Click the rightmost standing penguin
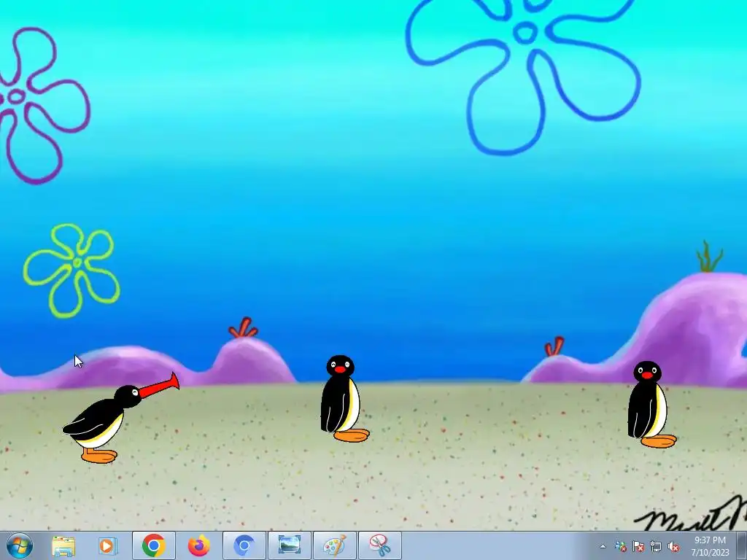747x560 pixels. click(651, 404)
